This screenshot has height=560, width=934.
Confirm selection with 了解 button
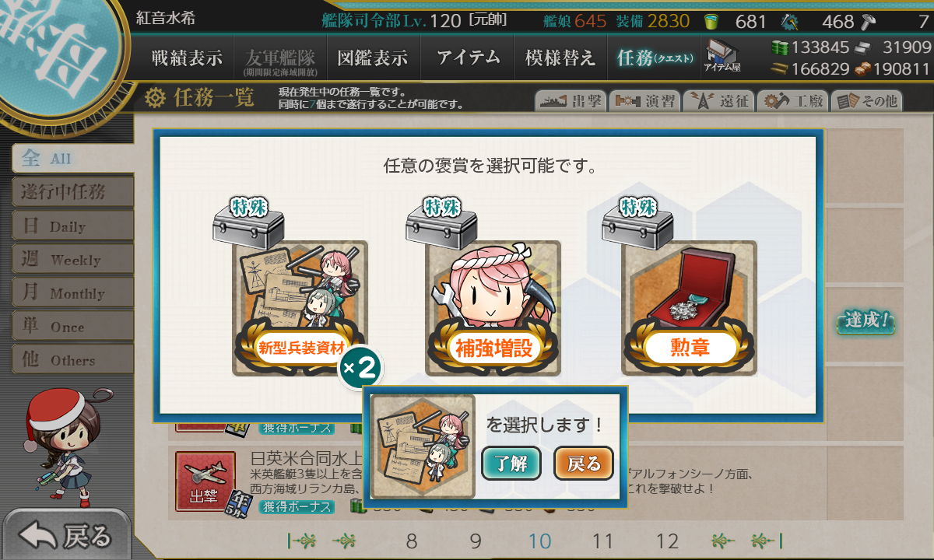pyautogui.click(x=511, y=464)
